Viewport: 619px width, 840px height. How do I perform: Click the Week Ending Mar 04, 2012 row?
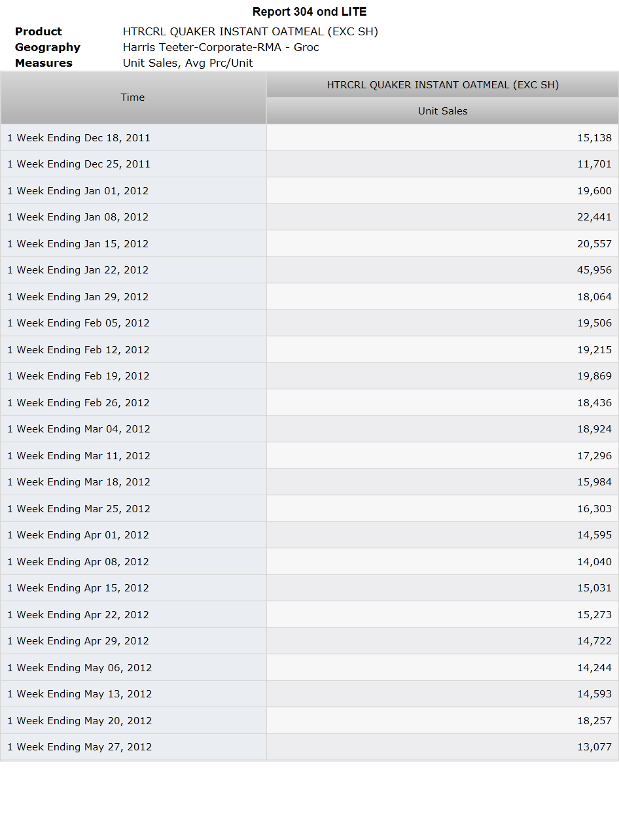click(309, 429)
